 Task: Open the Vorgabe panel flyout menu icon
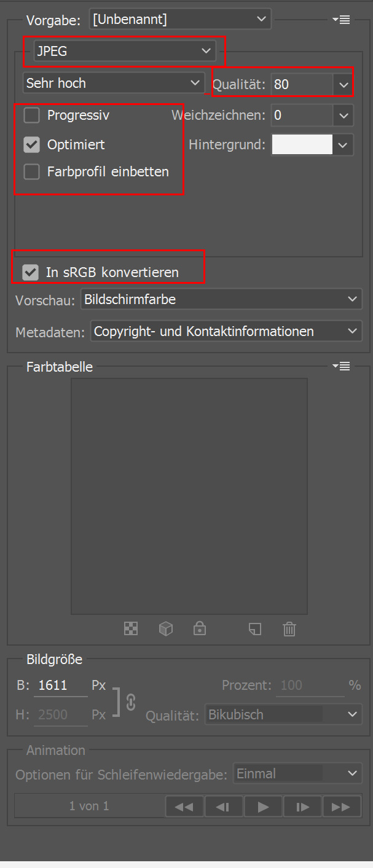tap(341, 20)
